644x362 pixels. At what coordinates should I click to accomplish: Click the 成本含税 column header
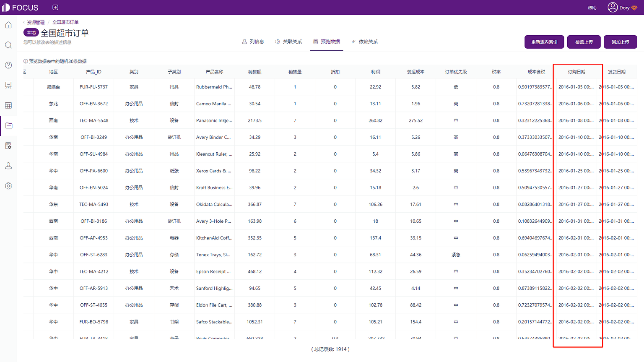point(536,72)
